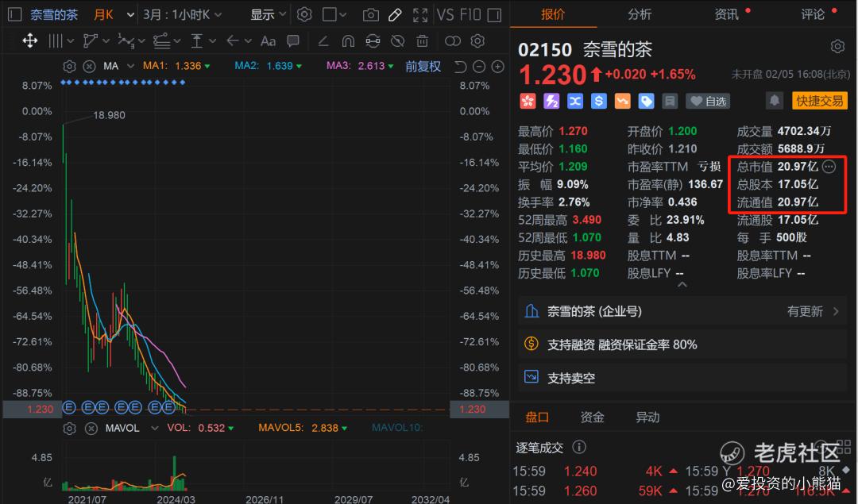This screenshot has height=504, width=858.
Task: Set a price alert with bell icon
Action: pyautogui.click(x=774, y=101)
